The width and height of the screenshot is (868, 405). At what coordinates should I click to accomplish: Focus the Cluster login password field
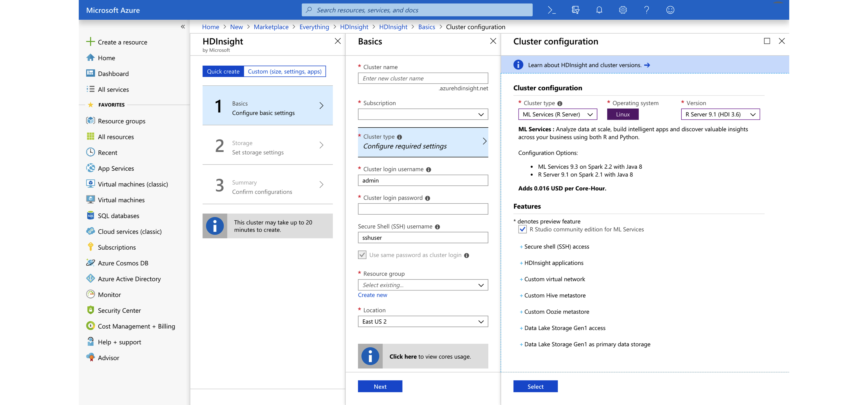tap(423, 209)
